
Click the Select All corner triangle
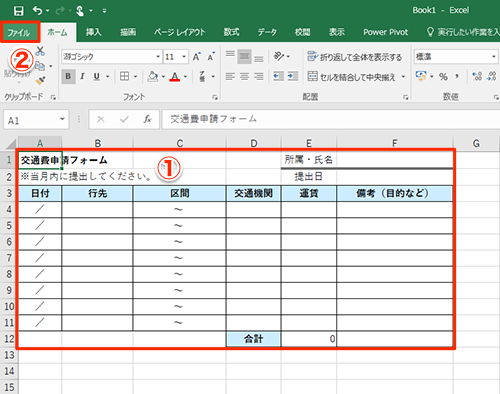(x=11, y=143)
